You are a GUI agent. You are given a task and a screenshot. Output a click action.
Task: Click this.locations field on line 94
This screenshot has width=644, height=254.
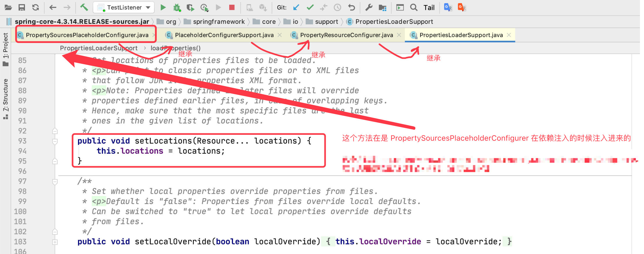coord(130,151)
